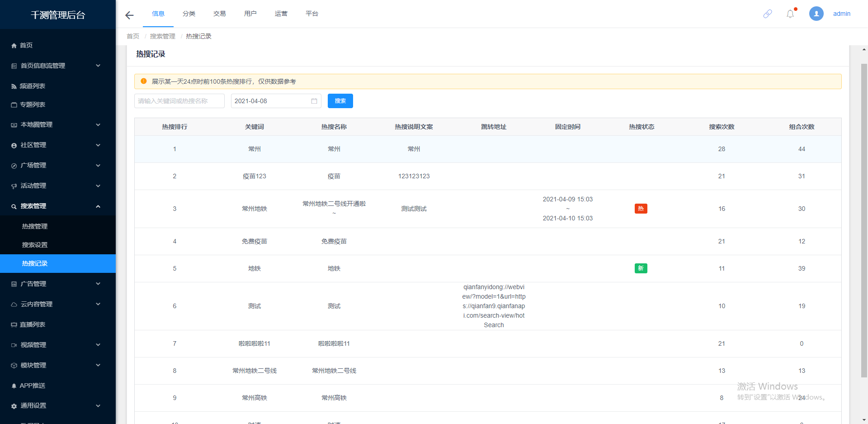Image resolution: width=868 pixels, height=424 pixels.
Task: Expand the 活动管理 chevron
Action: coord(98,186)
